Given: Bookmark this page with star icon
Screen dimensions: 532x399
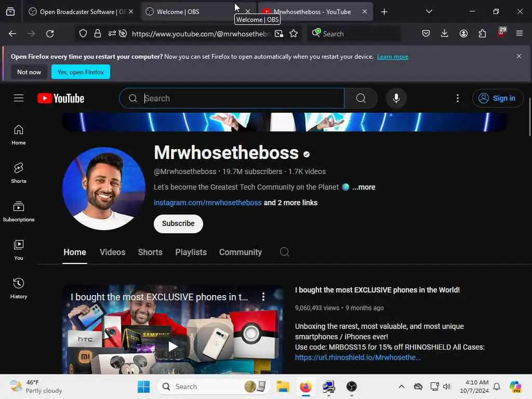Looking at the screenshot, I should point(294,34).
